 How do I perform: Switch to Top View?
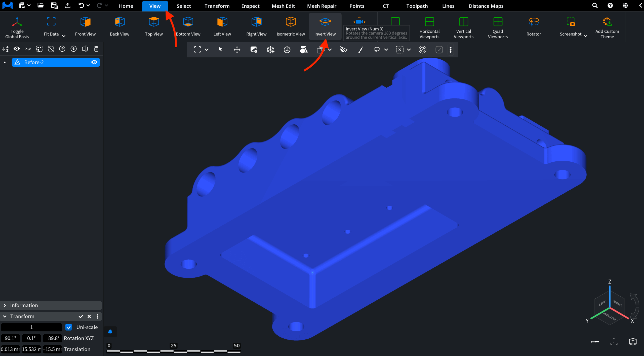[x=154, y=27]
